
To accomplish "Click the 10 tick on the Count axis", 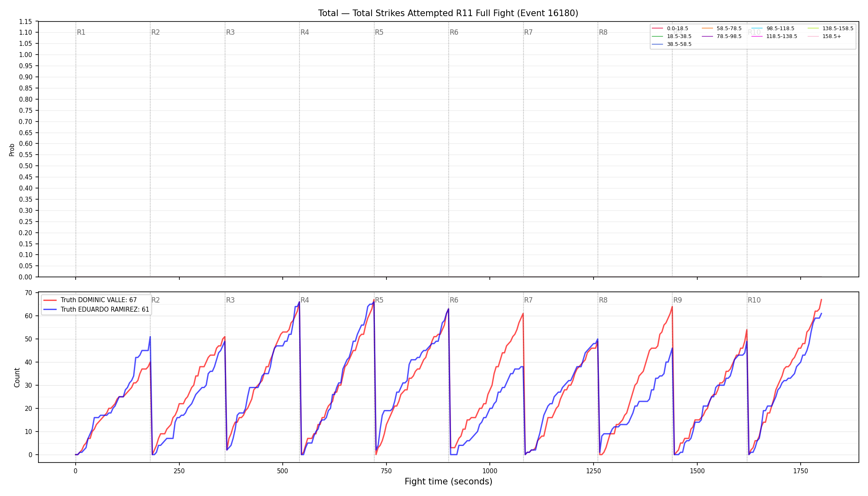I will coord(29,432).
